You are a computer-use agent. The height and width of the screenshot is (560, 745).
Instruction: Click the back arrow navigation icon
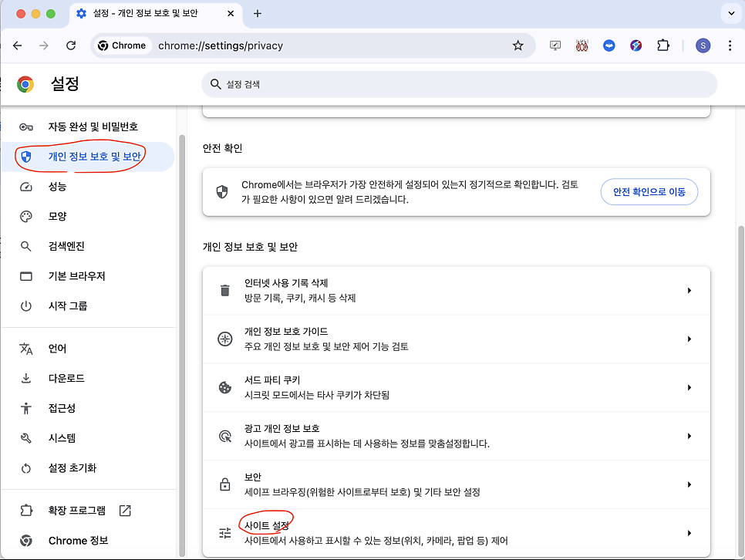point(18,46)
